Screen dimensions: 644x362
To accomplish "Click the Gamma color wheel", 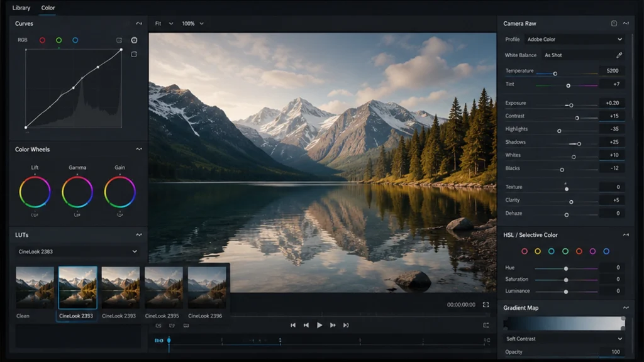I will click(77, 192).
